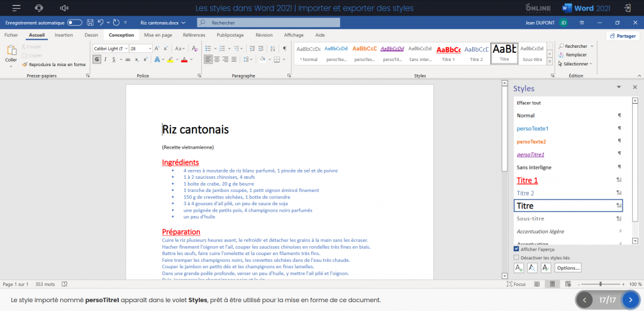Open the Insertion ribbon tab

click(64, 35)
